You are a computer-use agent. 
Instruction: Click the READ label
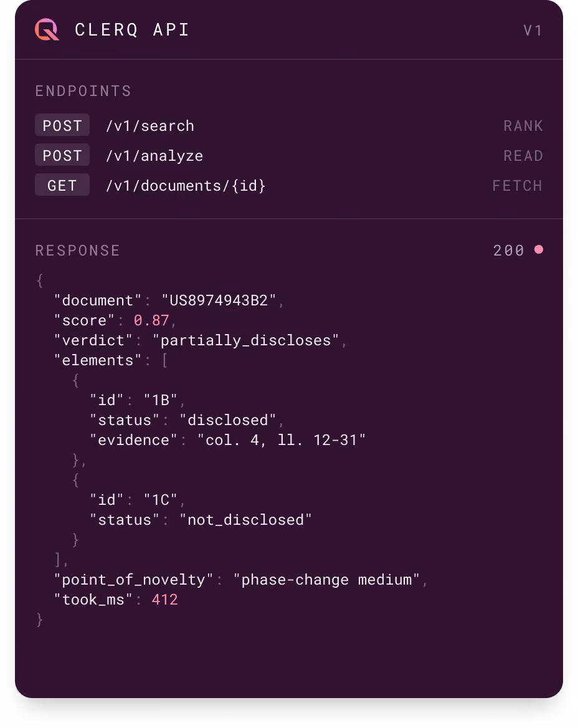(523, 156)
